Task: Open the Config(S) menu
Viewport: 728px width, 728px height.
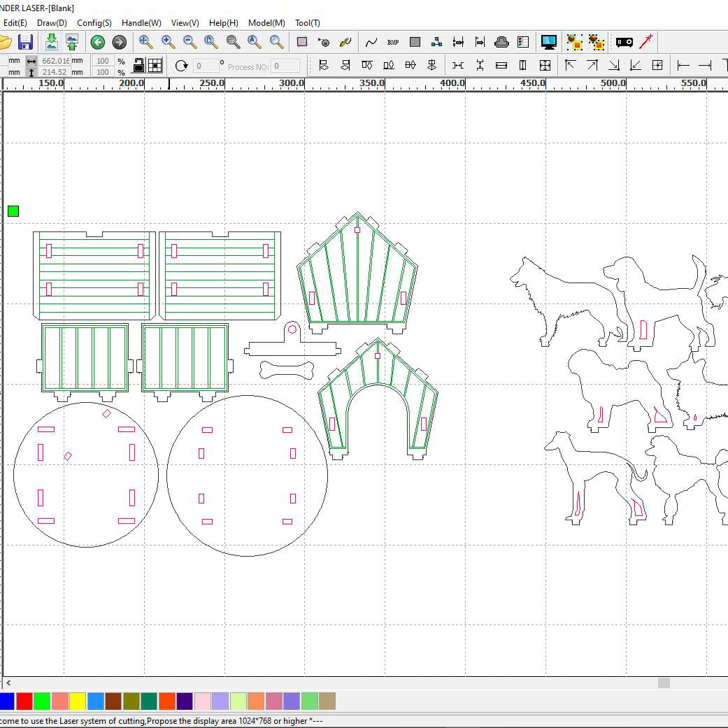Action: click(94, 23)
